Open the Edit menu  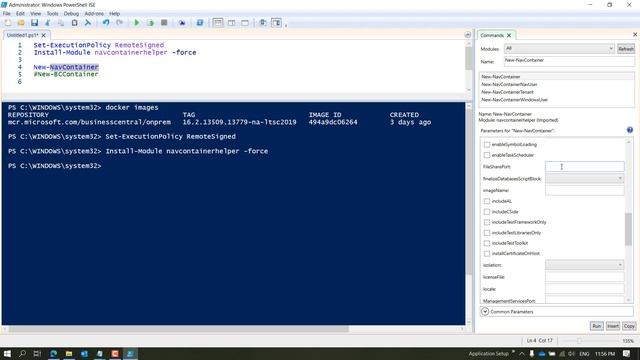[20, 13]
